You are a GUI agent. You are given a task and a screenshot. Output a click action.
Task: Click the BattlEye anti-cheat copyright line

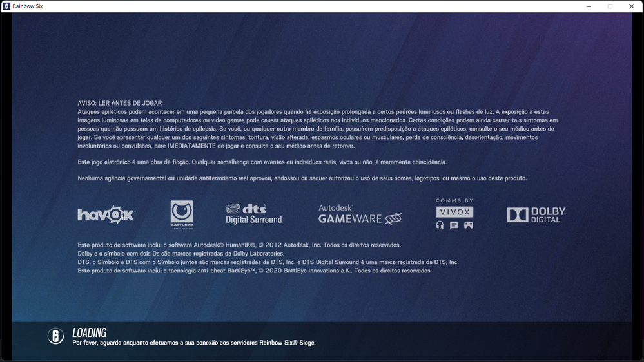[x=254, y=271]
